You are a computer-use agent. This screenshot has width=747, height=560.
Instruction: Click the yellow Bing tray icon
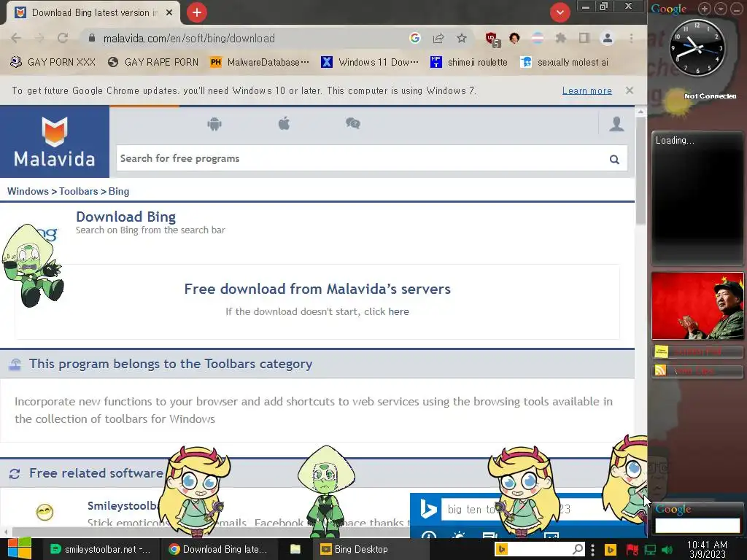click(611, 550)
